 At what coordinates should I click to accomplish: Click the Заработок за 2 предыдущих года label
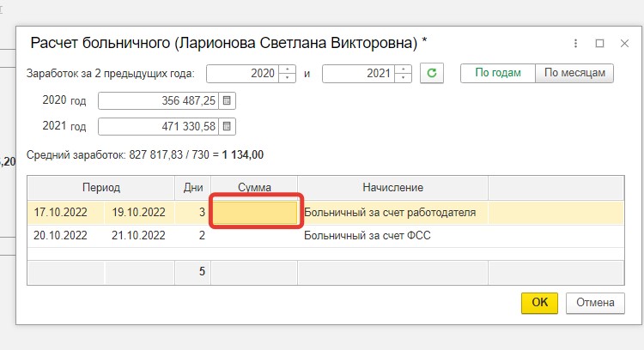tap(111, 74)
